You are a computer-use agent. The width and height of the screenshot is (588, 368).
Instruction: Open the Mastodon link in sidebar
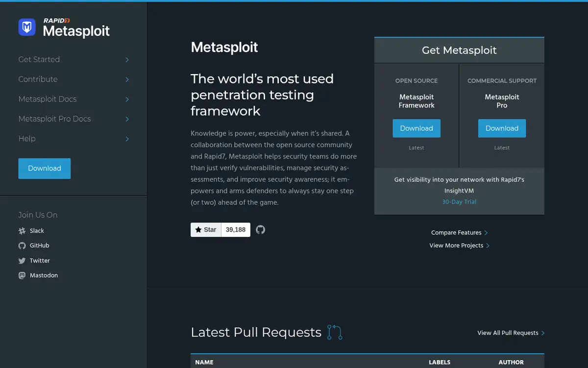(x=44, y=275)
